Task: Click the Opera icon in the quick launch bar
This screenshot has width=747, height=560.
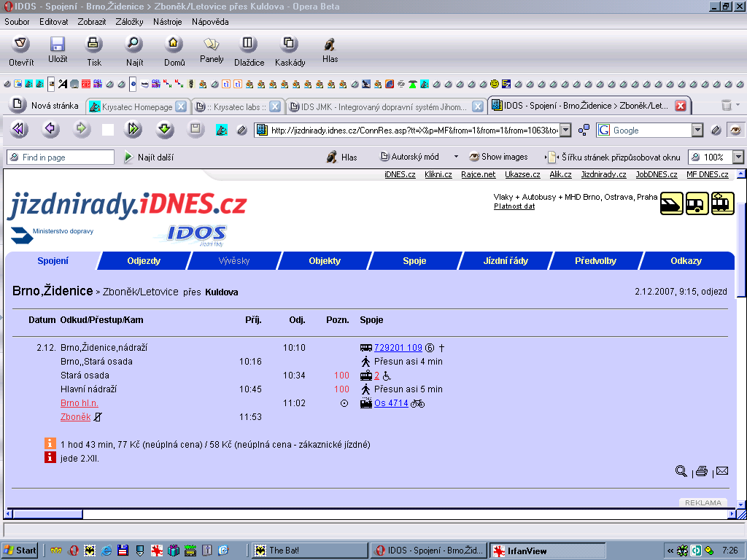Action: tap(74, 551)
